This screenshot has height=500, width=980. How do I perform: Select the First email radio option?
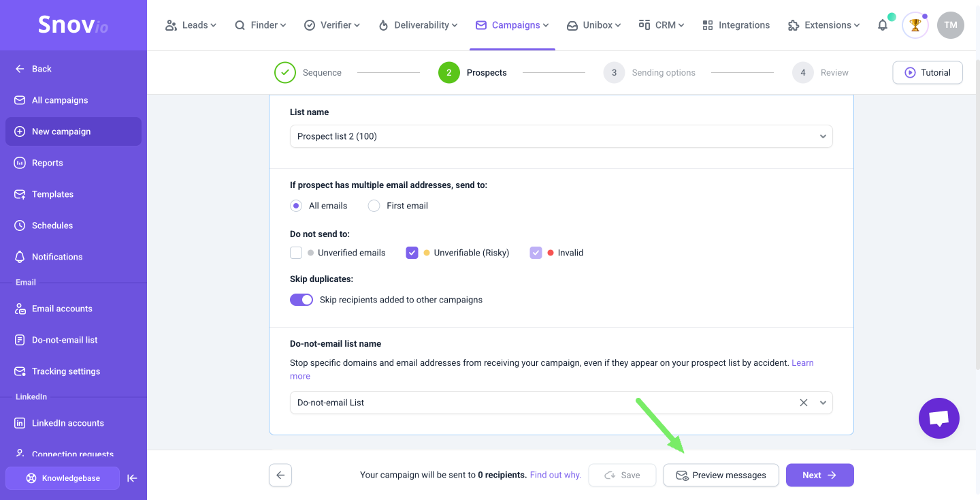tap(374, 206)
